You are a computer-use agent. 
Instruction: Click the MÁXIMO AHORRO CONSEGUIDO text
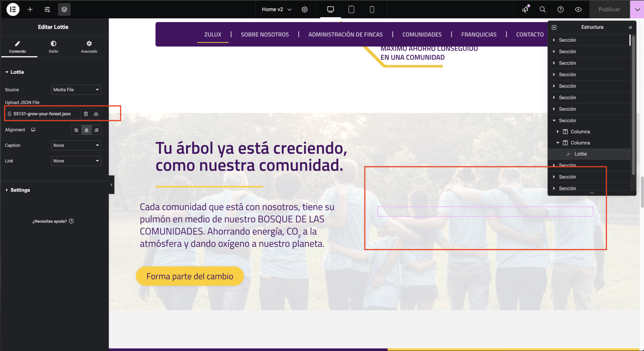429,49
